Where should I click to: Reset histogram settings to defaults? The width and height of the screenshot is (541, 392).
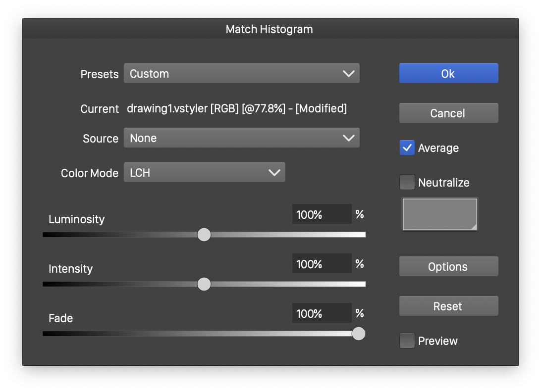(x=448, y=306)
